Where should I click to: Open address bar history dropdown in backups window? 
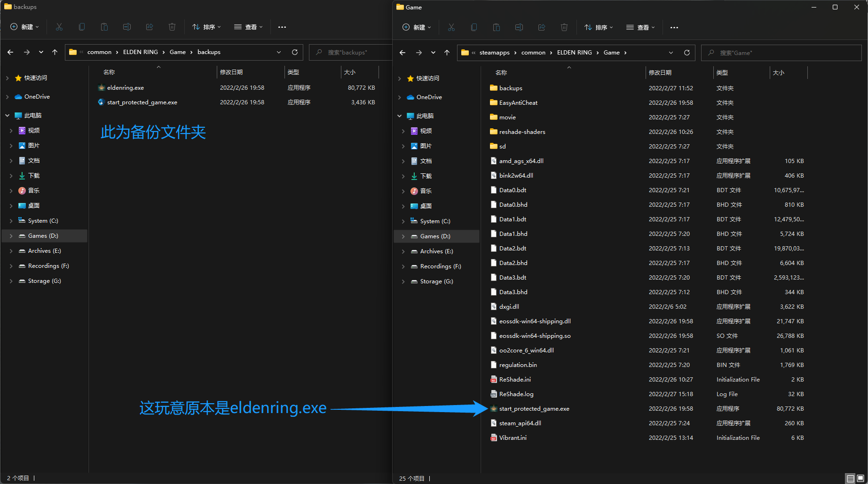tap(279, 52)
